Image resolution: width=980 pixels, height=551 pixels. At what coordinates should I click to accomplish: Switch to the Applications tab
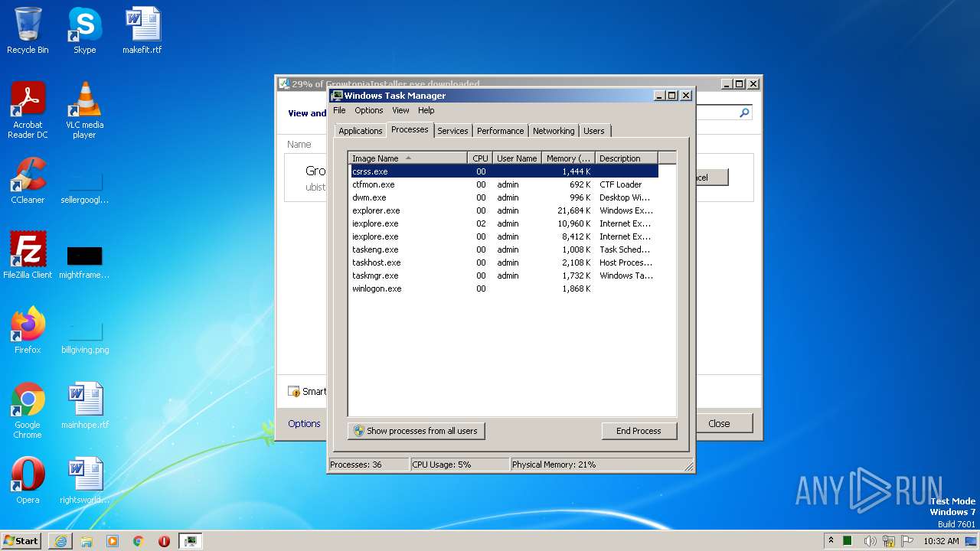361,131
